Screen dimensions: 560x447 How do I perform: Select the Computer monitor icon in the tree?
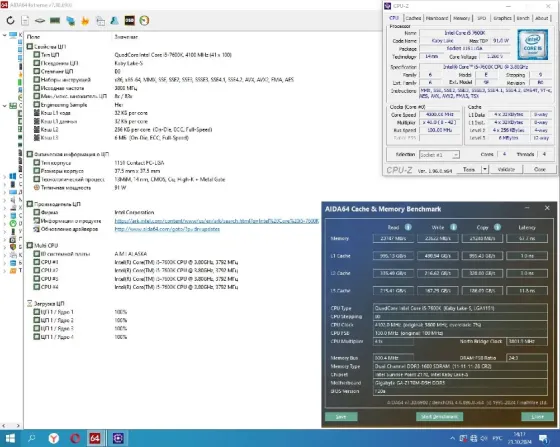(x=13, y=35)
